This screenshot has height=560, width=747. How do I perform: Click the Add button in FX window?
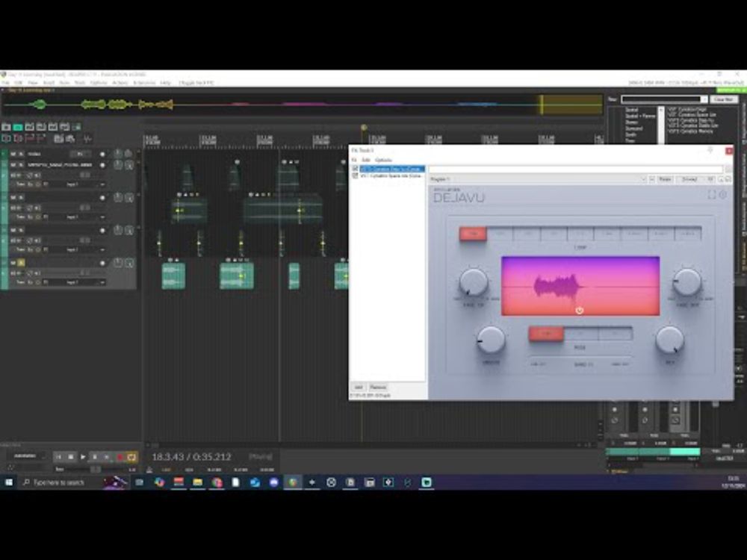[359, 387]
